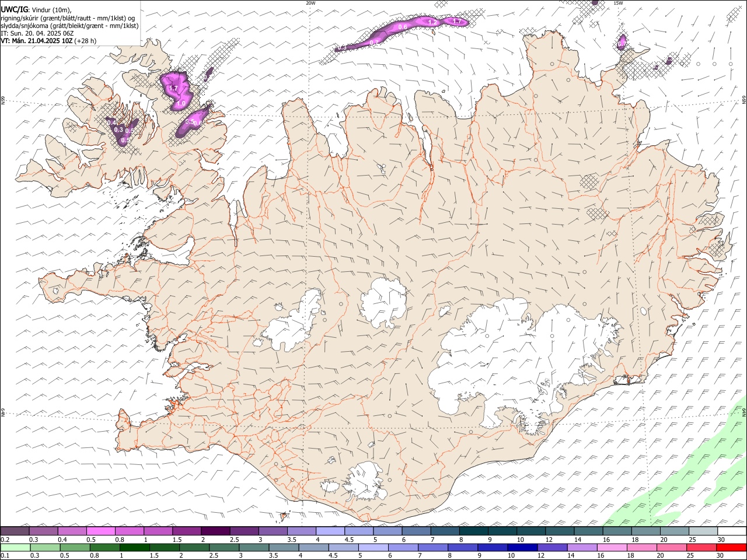Click the '20W' longitude label
The width and height of the screenshot is (747, 560).
click(x=310, y=3)
